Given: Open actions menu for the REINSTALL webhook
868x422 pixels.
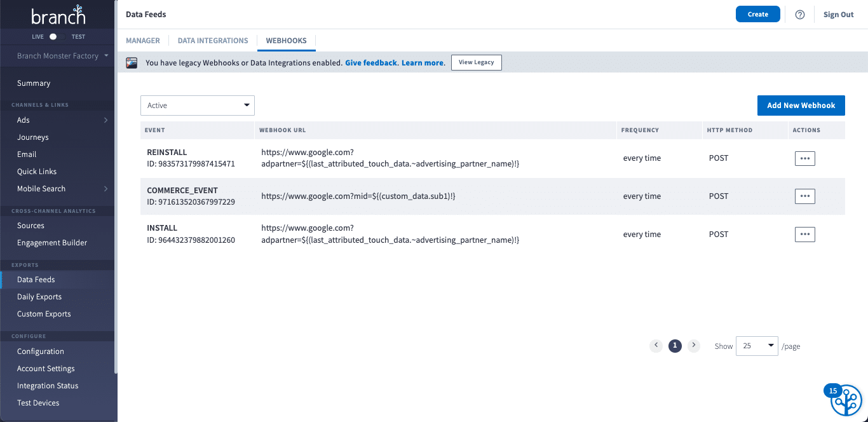Looking at the screenshot, I should 804,158.
